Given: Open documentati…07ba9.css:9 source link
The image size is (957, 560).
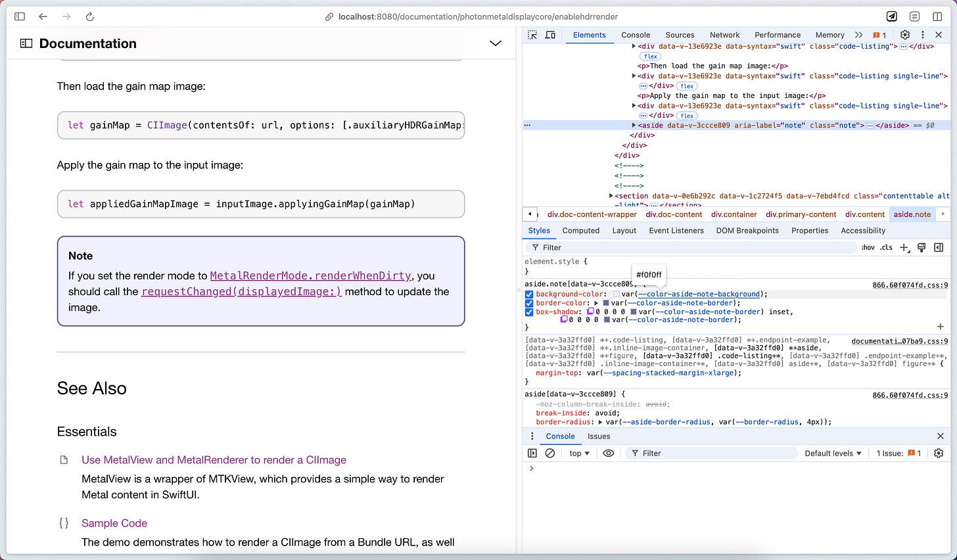Looking at the screenshot, I should (x=900, y=341).
